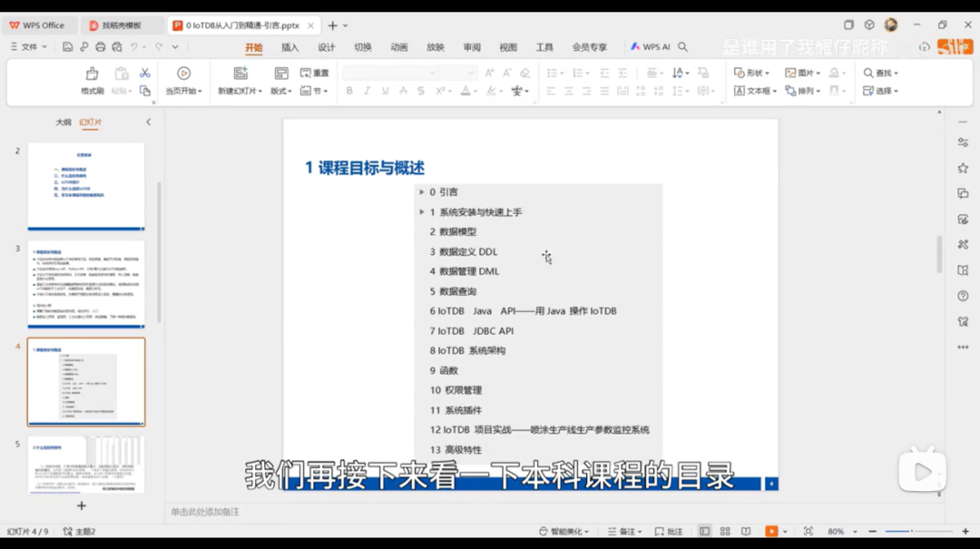Click the Copy icon below scissors
This screenshot has height=549, width=980.
[x=145, y=92]
